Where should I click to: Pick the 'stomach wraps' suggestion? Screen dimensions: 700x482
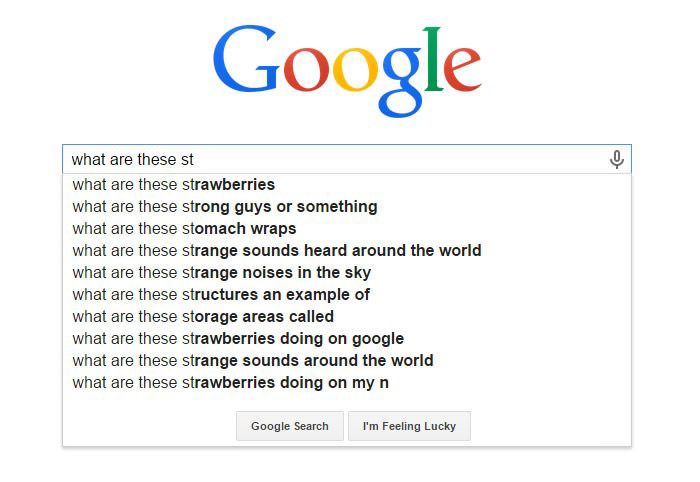(x=346, y=229)
